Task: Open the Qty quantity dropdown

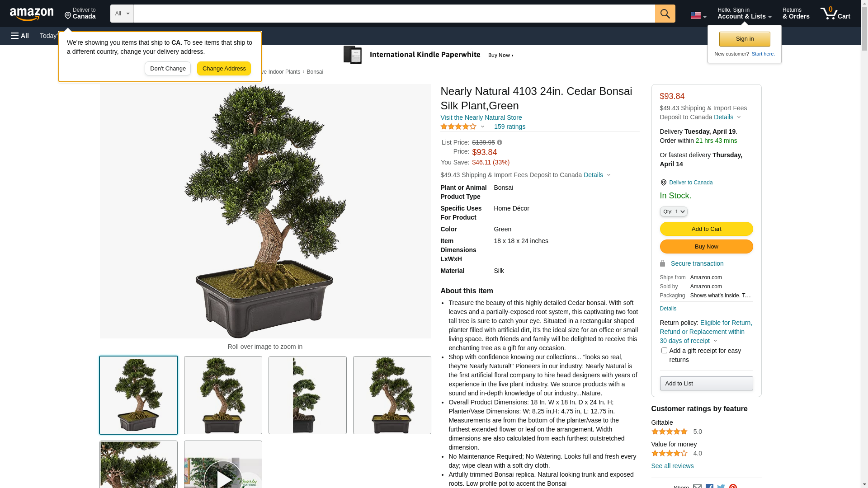Action: (x=674, y=211)
